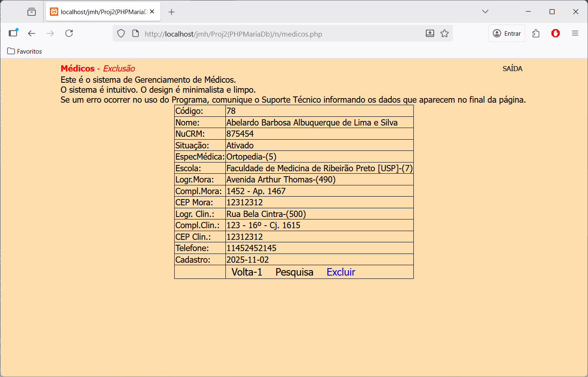The height and width of the screenshot is (377, 588).
Task: Go back to the previous page
Action: coord(32,33)
